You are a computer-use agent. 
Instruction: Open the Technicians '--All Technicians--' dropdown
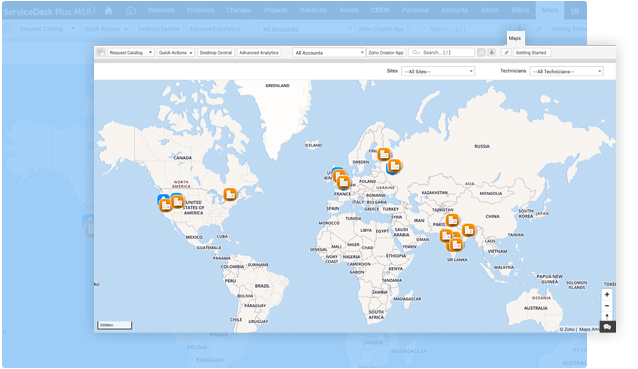click(x=566, y=71)
